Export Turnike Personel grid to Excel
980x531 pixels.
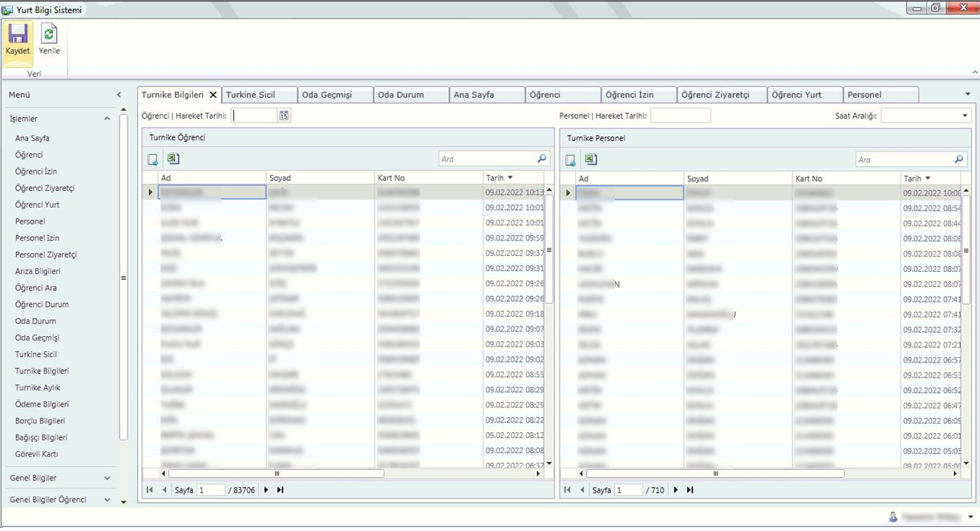coord(591,160)
